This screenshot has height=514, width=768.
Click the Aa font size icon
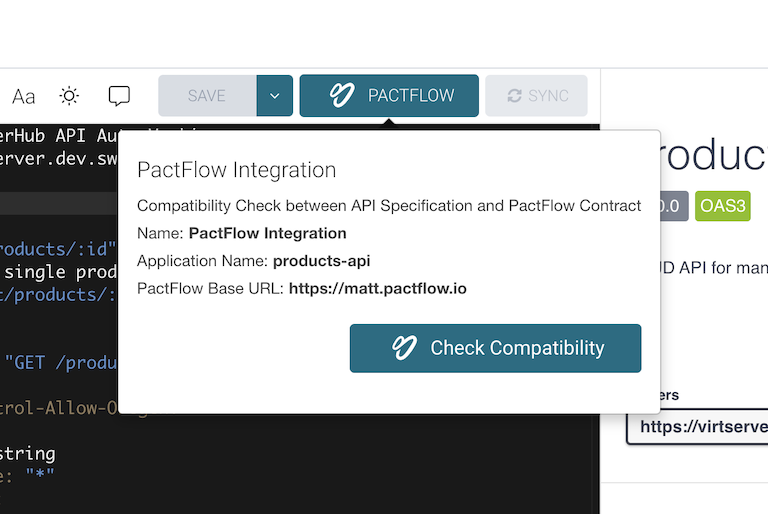[23, 96]
